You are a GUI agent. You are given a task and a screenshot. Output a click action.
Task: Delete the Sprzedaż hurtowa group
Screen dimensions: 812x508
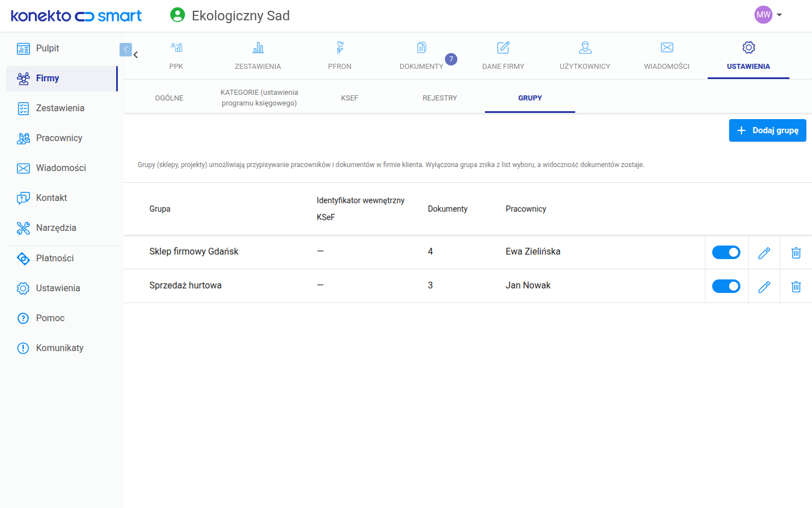click(x=796, y=287)
